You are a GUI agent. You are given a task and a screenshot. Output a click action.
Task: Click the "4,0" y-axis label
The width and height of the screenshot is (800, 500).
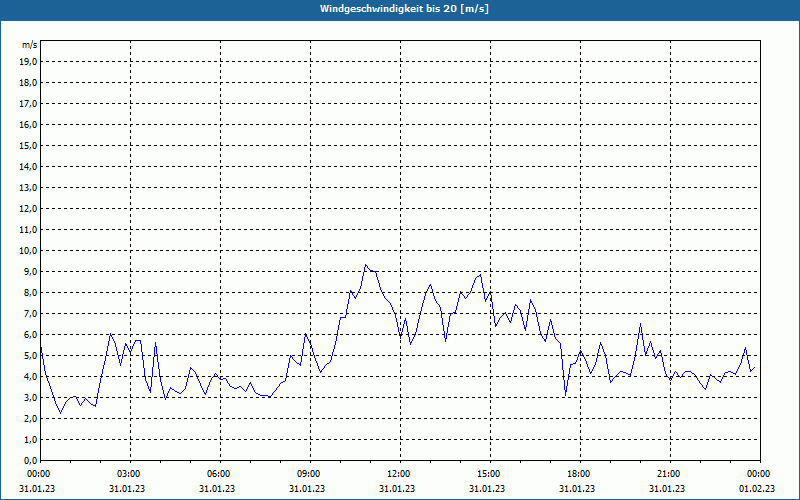click(30, 377)
